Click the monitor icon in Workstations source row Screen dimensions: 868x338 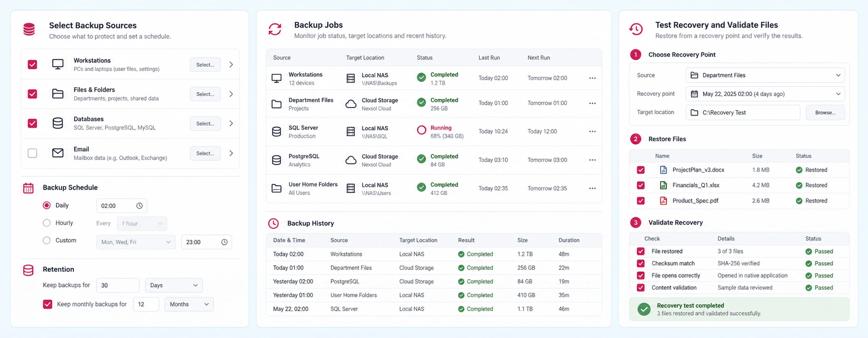(58, 64)
